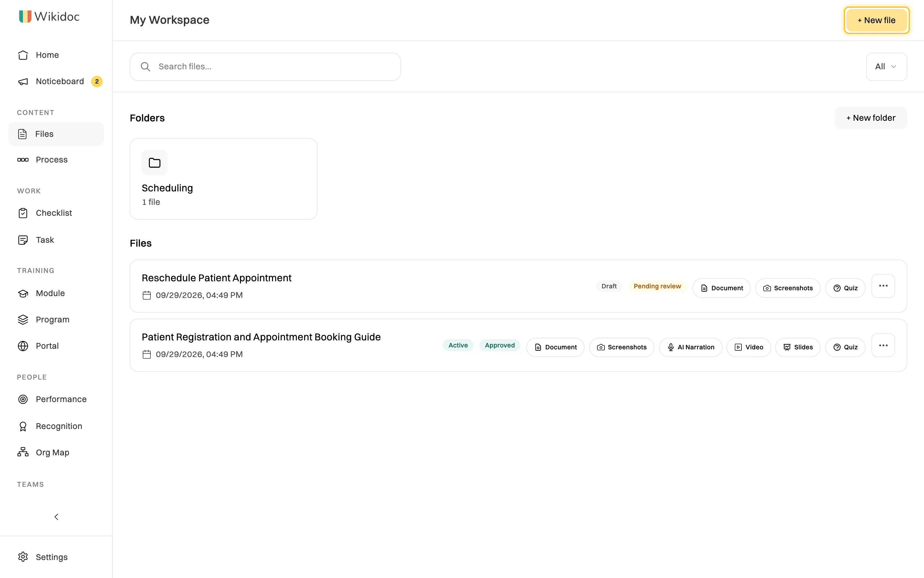
Task: Open Video for Patient Registration guide
Action: pyautogui.click(x=749, y=347)
